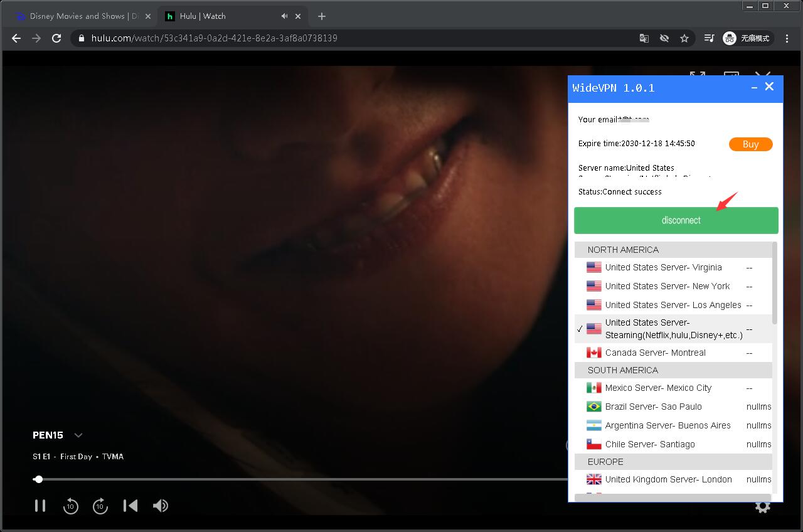Select Mexico Server- Mexico City
803x532 pixels.
(674, 388)
